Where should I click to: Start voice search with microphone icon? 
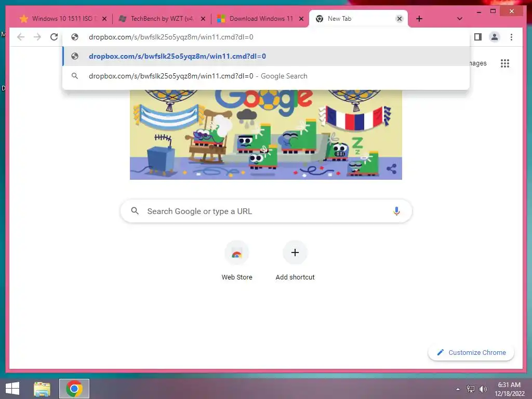pos(396,211)
